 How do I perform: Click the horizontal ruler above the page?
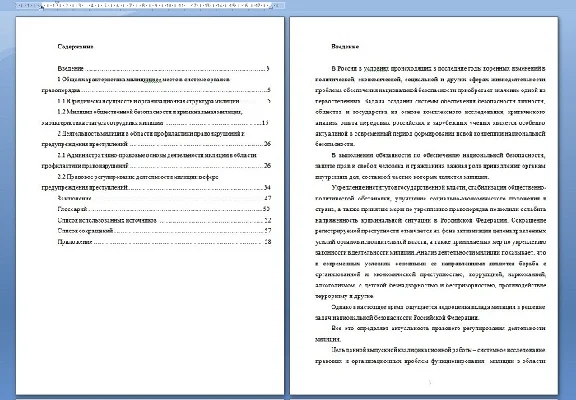(x=150, y=6)
